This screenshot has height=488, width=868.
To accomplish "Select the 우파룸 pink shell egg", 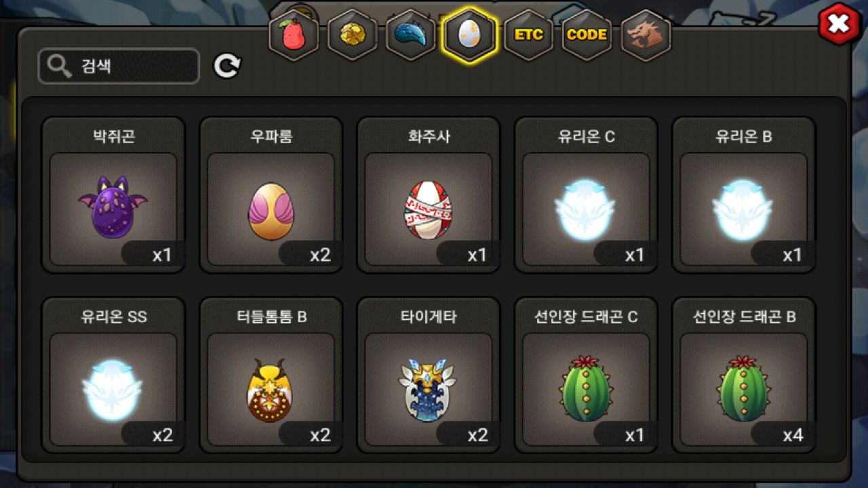I will pos(271,195).
